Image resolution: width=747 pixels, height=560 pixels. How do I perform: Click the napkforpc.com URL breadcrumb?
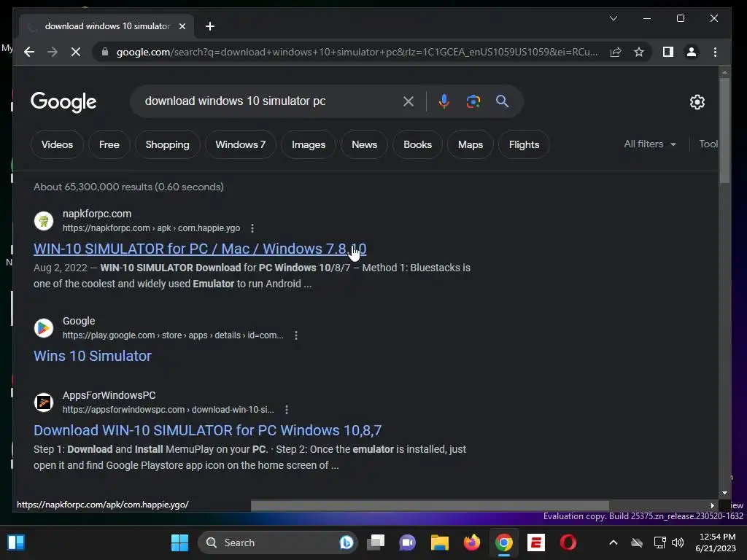[152, 228]
